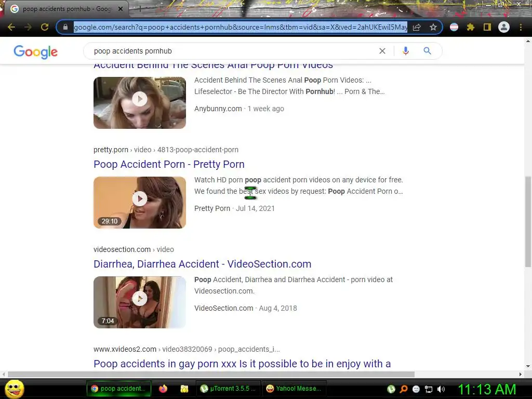Click the orange magnifier tray icon
The width and height of the screenshot is (532, 399).
[404, 389]
